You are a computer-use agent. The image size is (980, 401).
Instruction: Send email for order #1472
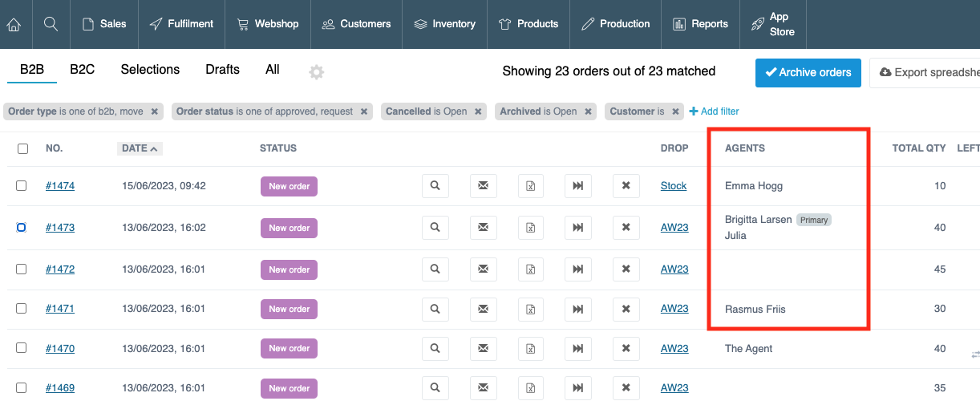pyautogui.click(x=483, y=269)
